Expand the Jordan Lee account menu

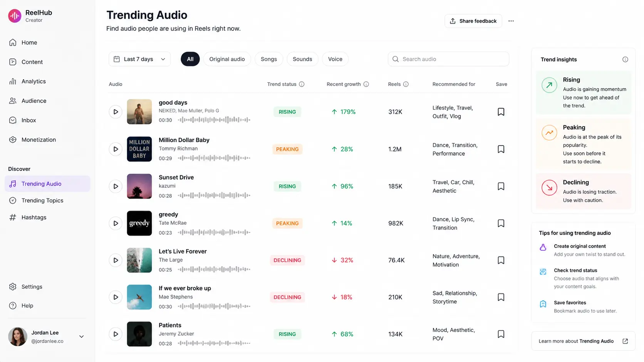(81, 337)
